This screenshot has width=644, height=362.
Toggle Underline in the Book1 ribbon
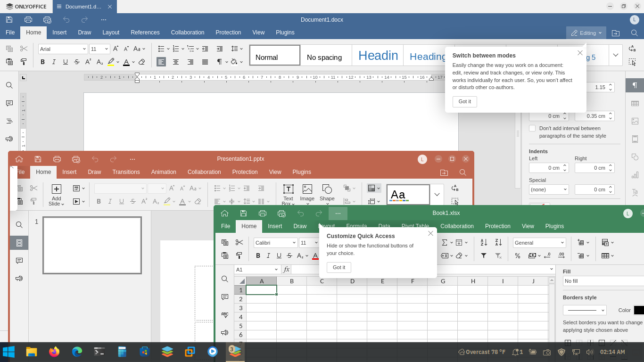(279, 255)
